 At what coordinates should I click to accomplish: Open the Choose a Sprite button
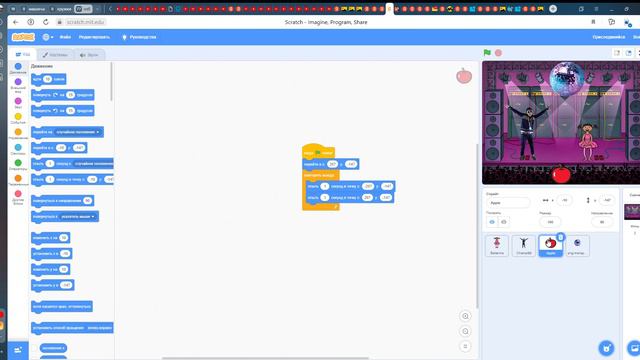tap(607, 348)
